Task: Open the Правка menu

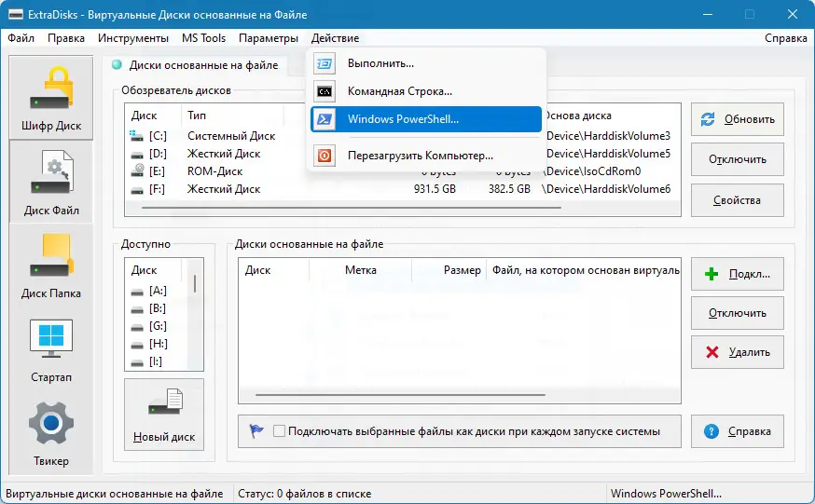Action: [x=66, y=38]
